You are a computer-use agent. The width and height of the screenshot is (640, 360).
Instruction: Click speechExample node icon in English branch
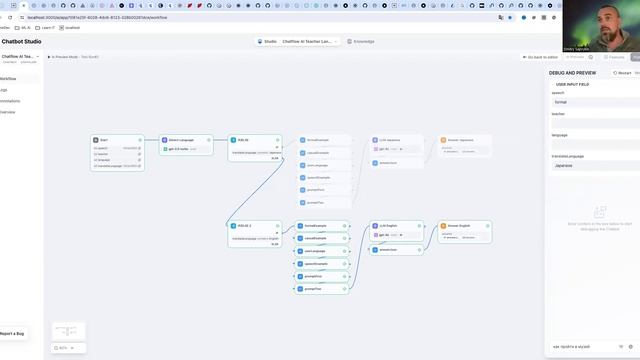pyautogui.click(x=300, y=264)
